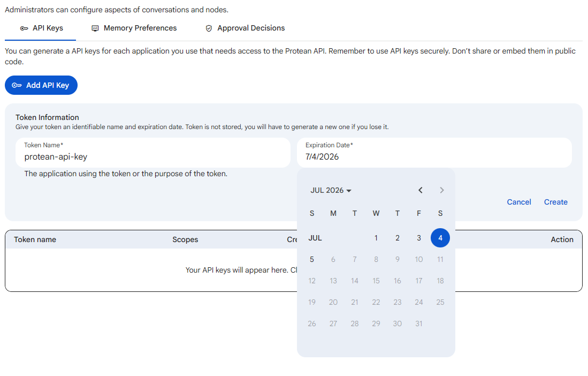
Task: Select July 1 in the calendar
Action: click(x=376, y=238)
